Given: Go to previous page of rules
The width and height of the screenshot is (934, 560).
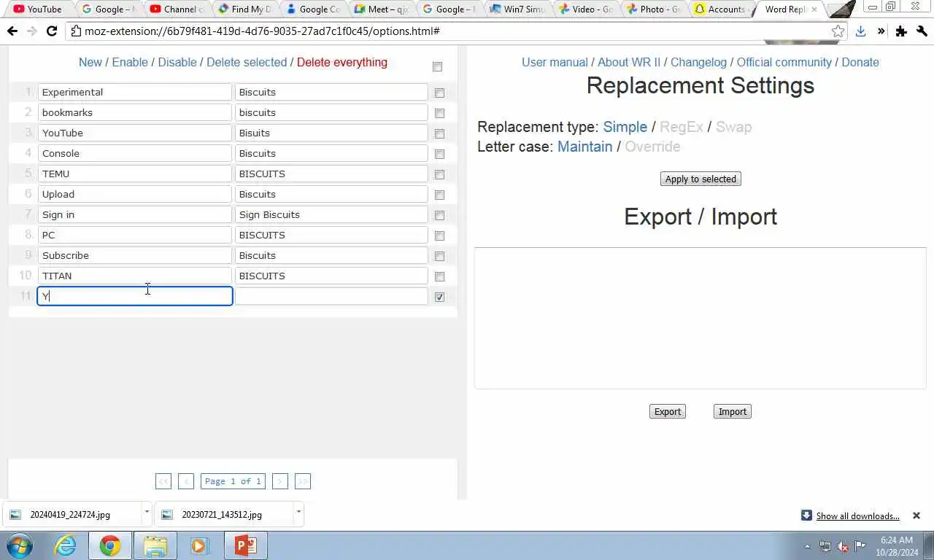Looking at the screenshot, I should (x=186, y=481).
